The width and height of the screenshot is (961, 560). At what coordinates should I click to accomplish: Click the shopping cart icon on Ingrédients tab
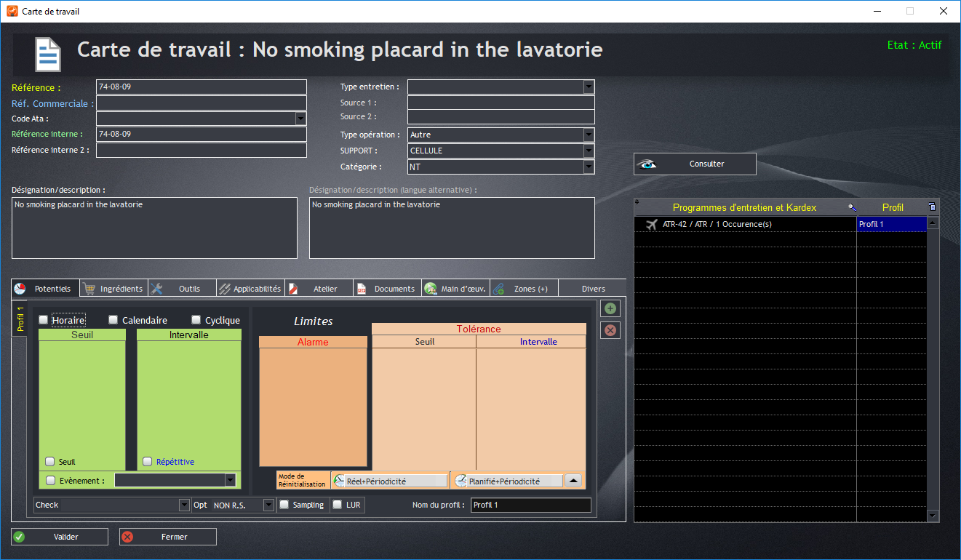point(89,289)
